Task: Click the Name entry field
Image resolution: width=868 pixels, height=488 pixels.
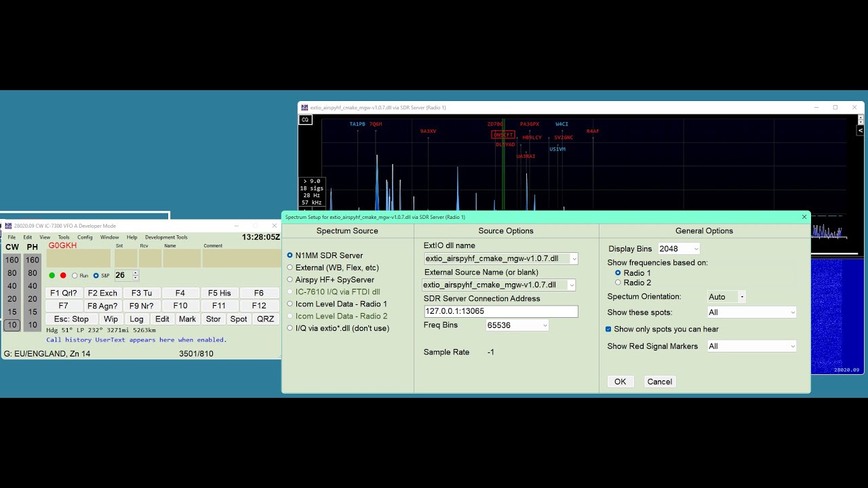Action: (x=182, y=258)
